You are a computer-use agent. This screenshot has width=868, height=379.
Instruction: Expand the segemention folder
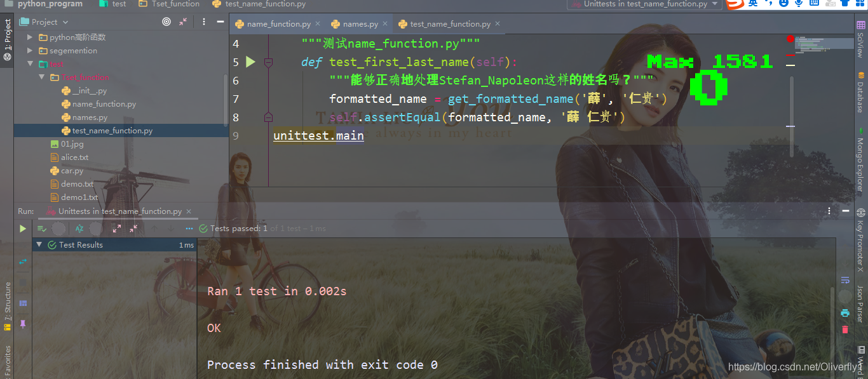point(30,51)
